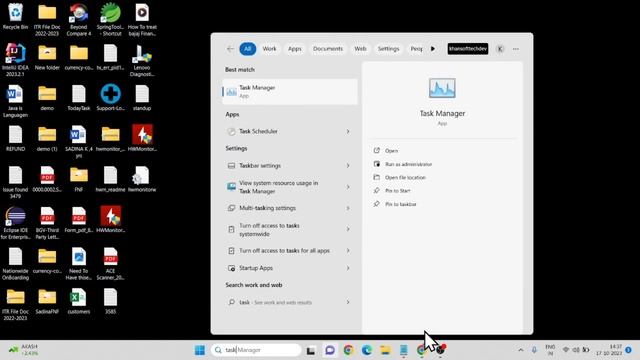This screenshot has width=640, height=360.
Task: Open SpringTool Shortcut desktop icon
Action: pos(110,19)
